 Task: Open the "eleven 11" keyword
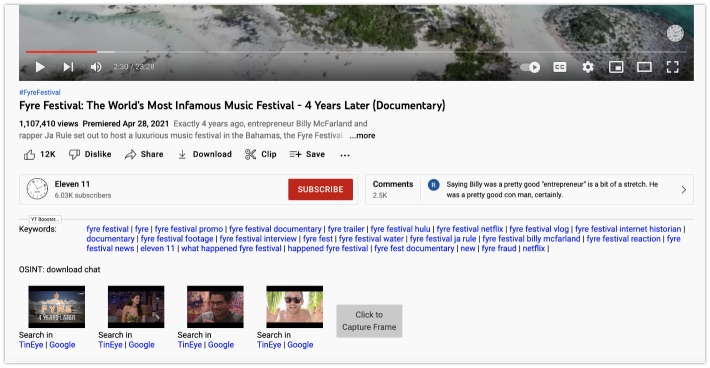158,248
